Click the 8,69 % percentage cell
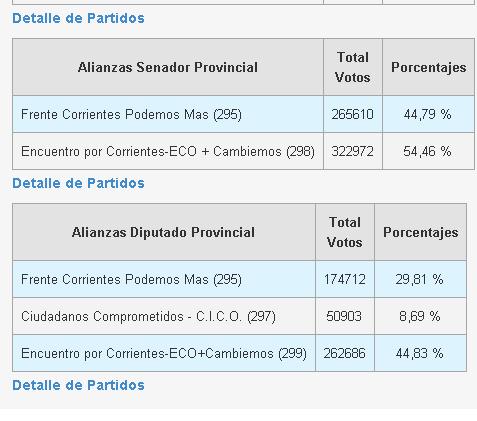Image resolution: width=477 pixels, height=421 pixels. 420,316
